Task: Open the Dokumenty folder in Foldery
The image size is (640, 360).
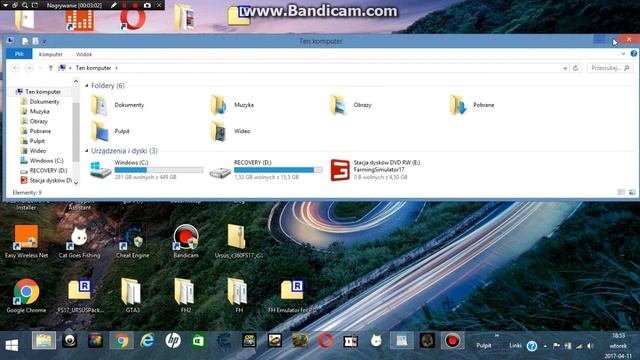Action: tap(118, 105)
